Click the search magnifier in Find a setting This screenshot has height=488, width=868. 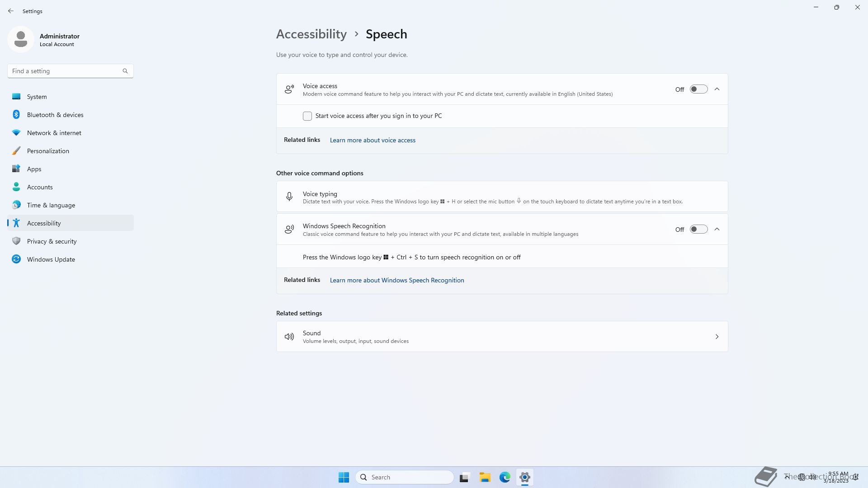pos(125,71)
